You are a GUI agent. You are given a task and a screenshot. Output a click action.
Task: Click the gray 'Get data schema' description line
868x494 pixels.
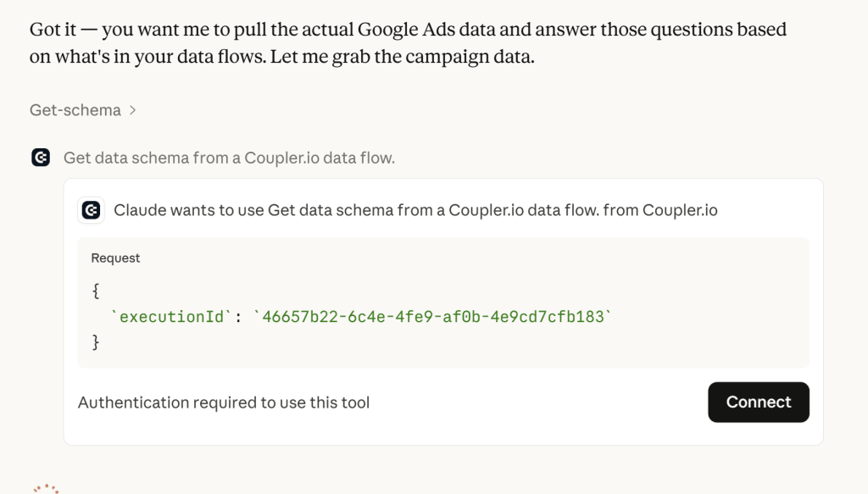click(229, 158)
